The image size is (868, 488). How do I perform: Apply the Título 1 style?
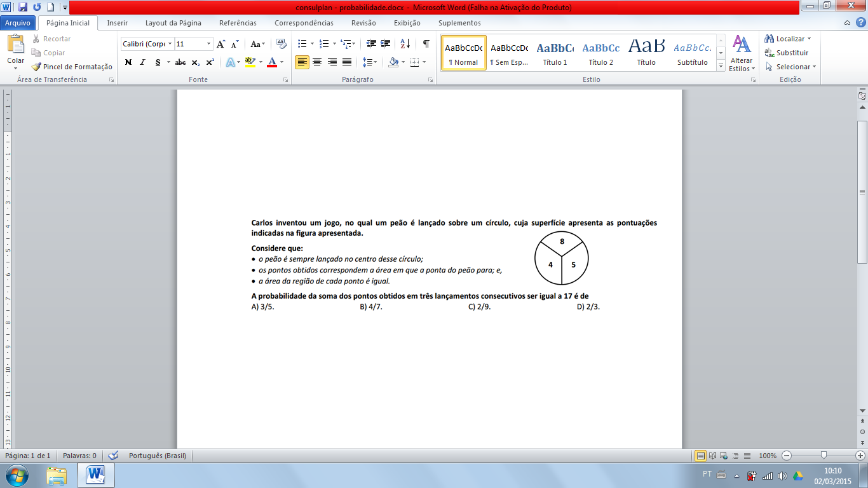555,53
